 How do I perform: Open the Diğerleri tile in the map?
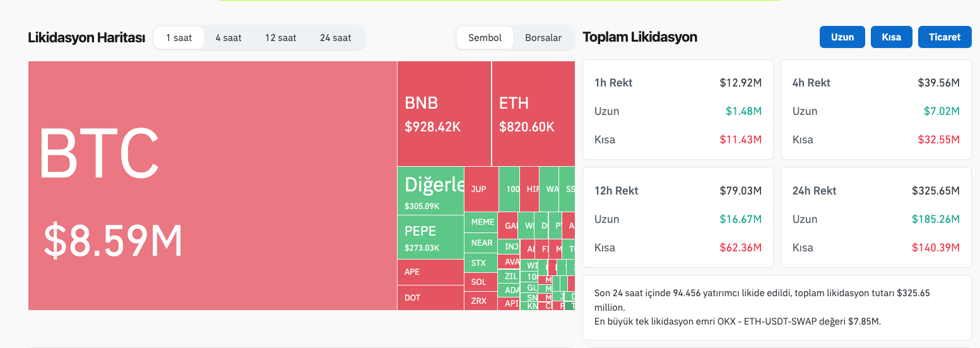coord(430,191)
